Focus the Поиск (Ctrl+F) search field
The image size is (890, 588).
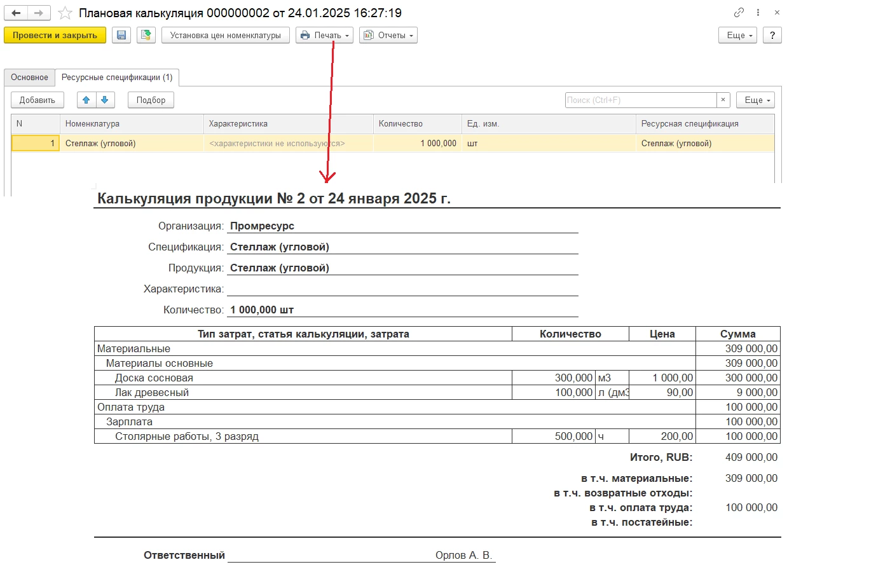click(x=641, y=100)
